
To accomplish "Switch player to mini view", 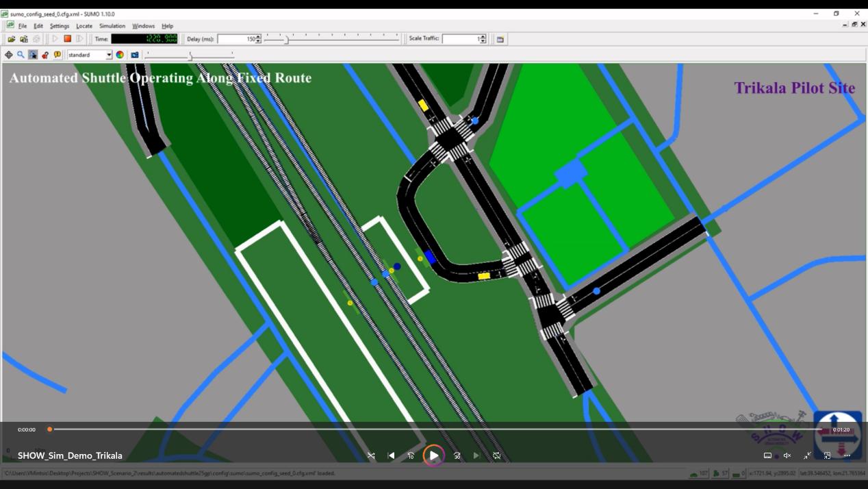I will (827, 455).
